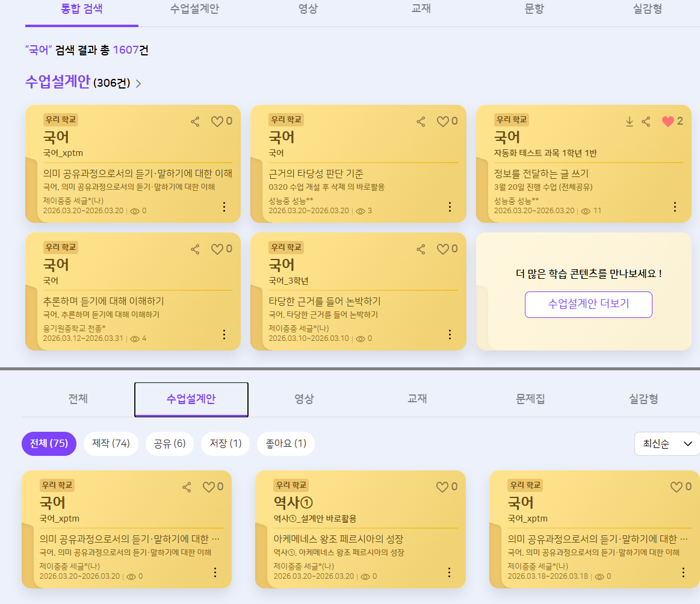Toggle heart on 추론하며 듣기에 대해 이해하기 card
The width and height of the screenshot is (700, 604).
(217, 249)
